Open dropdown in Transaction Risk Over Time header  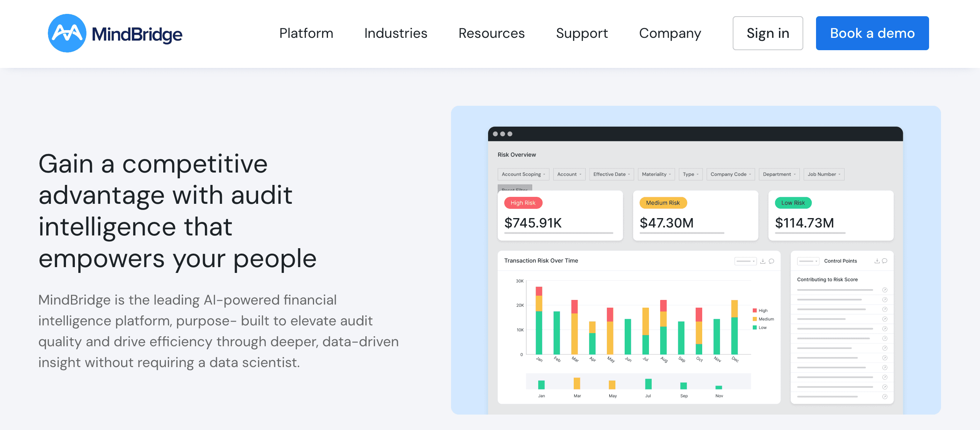tap(745, 261)
